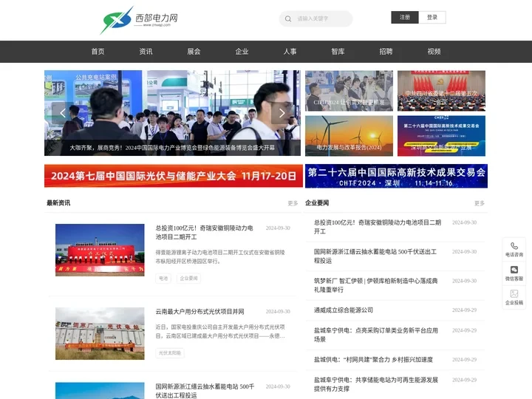532x399 pixels.
Task: Click 更多 next to 最新资讯
Action: click(x=293, y=203)
